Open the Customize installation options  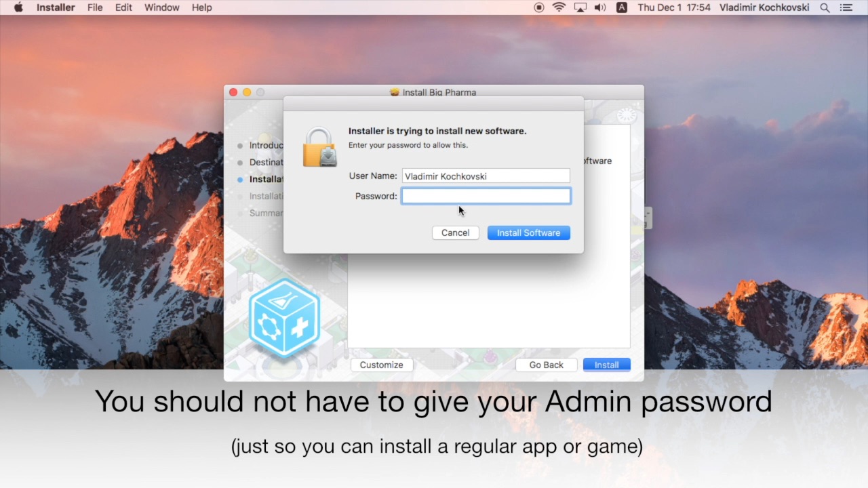click(381, 365)
